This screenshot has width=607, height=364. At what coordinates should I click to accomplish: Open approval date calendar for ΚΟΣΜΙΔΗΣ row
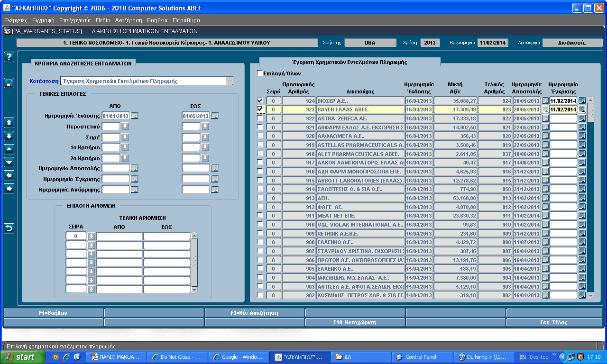pyautogui.click(x=582, y=295)
